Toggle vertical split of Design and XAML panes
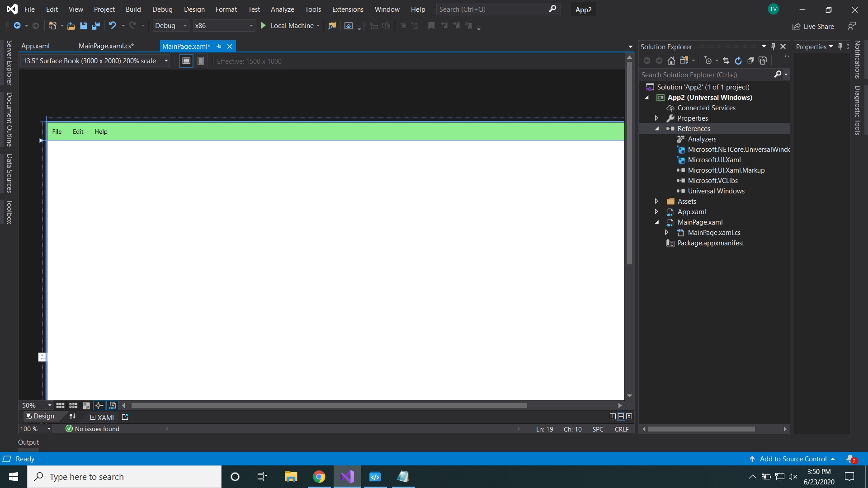 coord(613,416)
